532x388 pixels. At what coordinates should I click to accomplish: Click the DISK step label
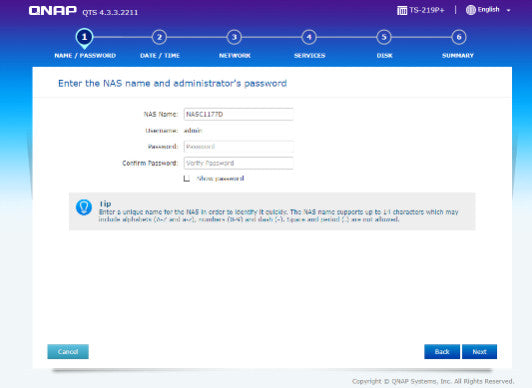coord(384,56)
